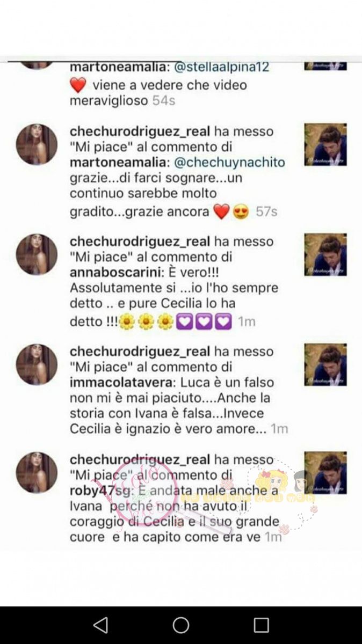
Task: Open chechurodriguez_real username in last notification
Action: [x=140, y=459]
